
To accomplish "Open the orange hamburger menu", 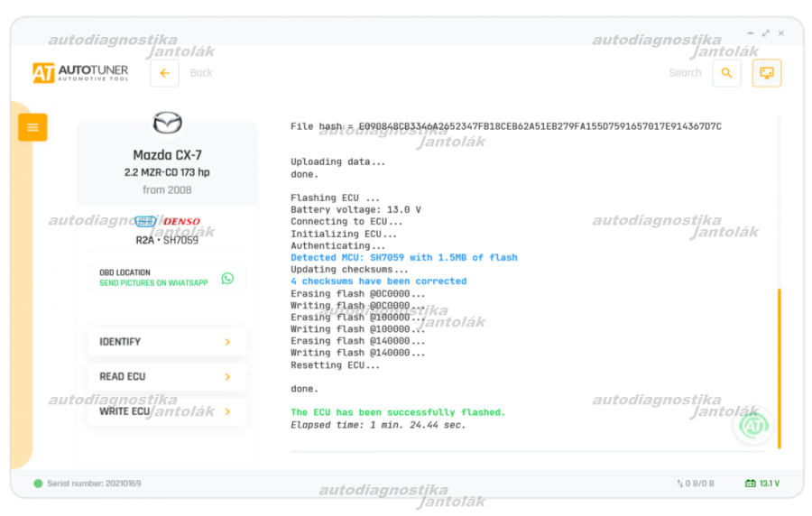I will (x=32, y=127).
